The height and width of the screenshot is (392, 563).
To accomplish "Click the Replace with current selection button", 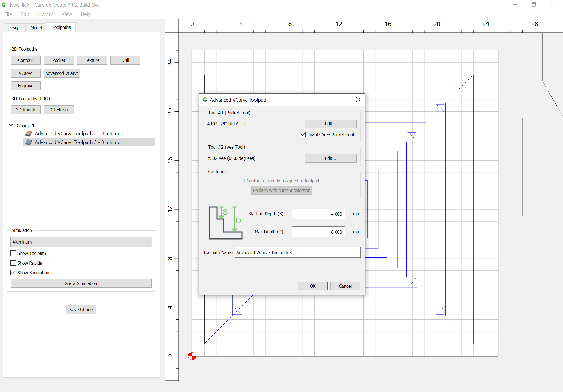I will pyautogui.click(x=282, y=190).
